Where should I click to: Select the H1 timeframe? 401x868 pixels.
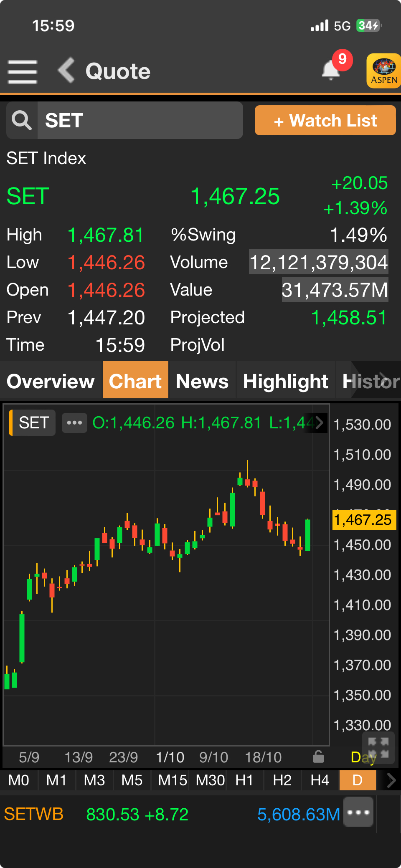244,780
